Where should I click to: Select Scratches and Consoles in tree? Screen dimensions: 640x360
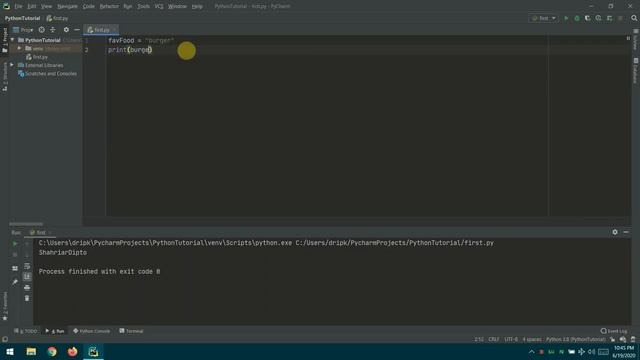point(47,74)
